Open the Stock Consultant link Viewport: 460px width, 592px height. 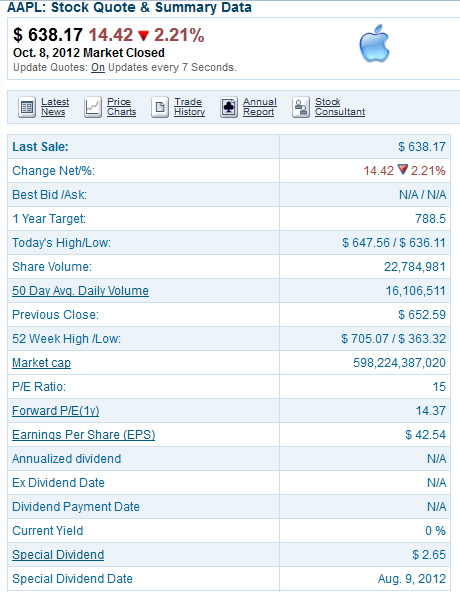[x=340, y=107]
